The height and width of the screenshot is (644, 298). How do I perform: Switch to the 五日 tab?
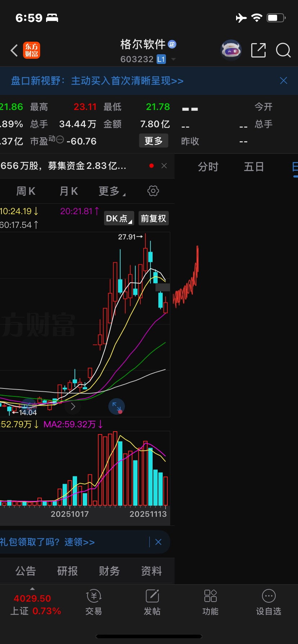[x=254, y=167]
